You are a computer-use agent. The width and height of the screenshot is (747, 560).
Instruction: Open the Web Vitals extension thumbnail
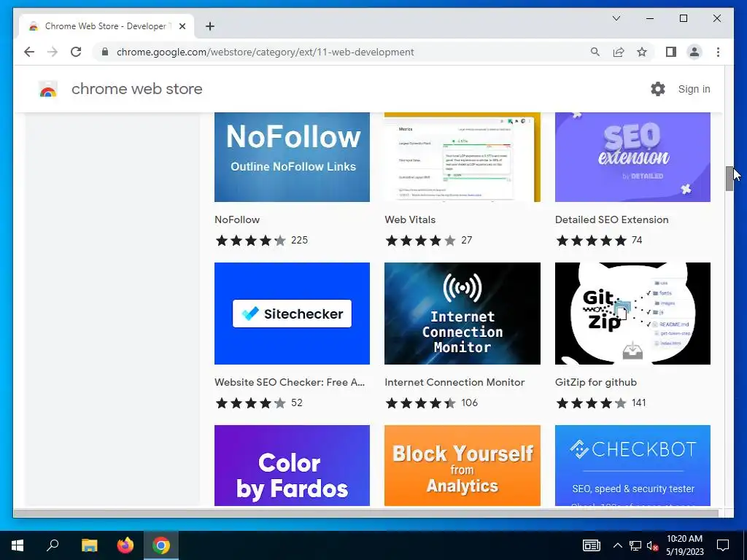462,157
